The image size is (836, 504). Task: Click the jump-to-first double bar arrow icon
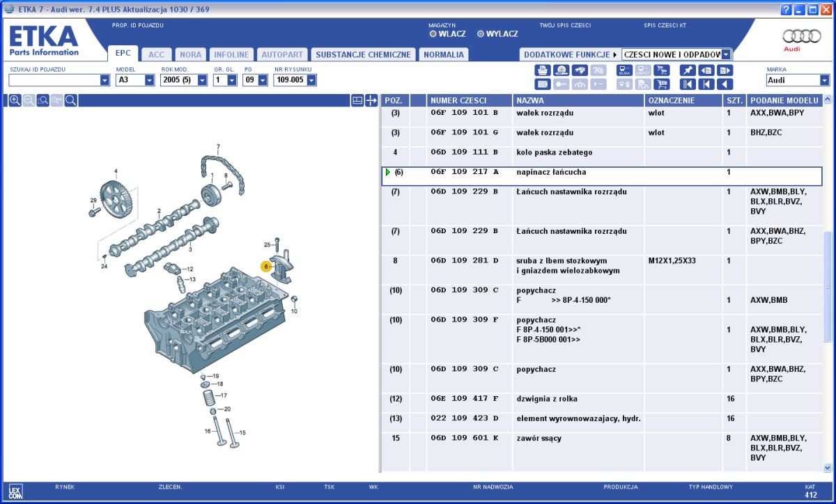click(688, 84)
